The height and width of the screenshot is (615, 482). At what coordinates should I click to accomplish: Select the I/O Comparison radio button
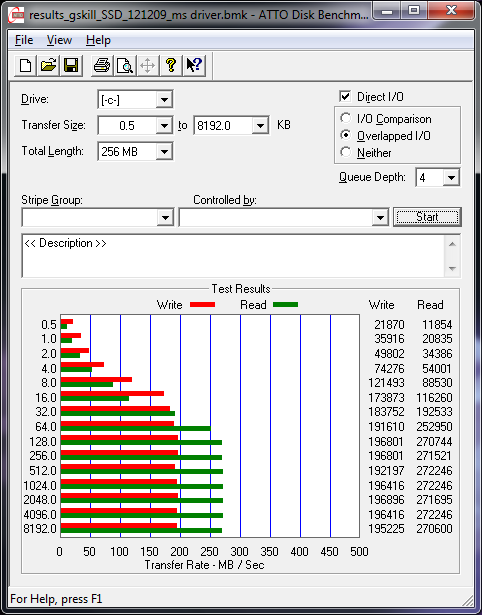(346, 118)
